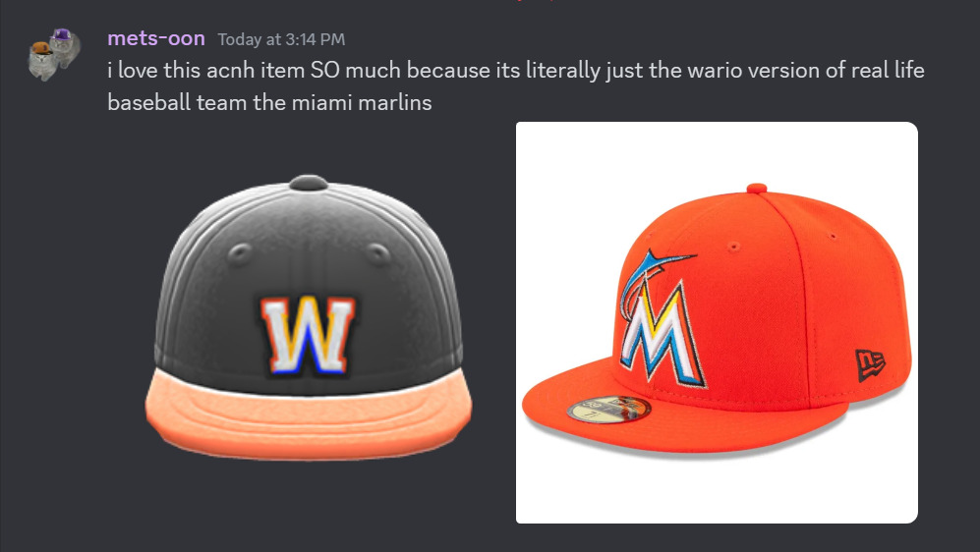This screenshot has height=552, width=980.
Task: Click the peach brim of the black cap
Action: pos(309,414)
